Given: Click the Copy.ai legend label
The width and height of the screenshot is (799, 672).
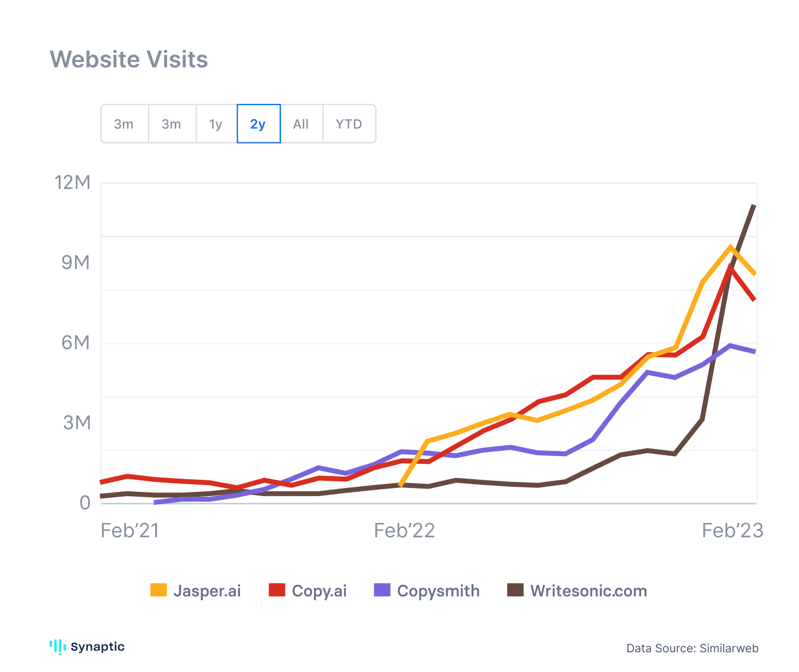Looking at the screenshot, I should tap(319, 591).
